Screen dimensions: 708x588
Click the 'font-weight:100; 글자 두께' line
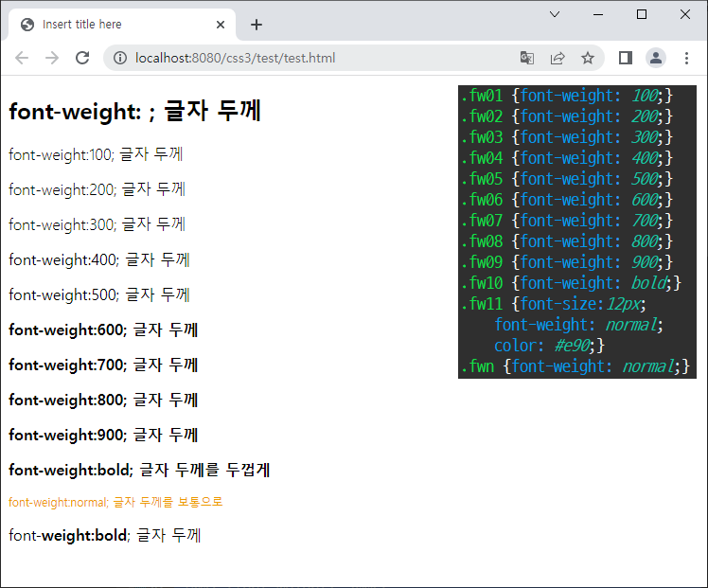pos(96,155)
